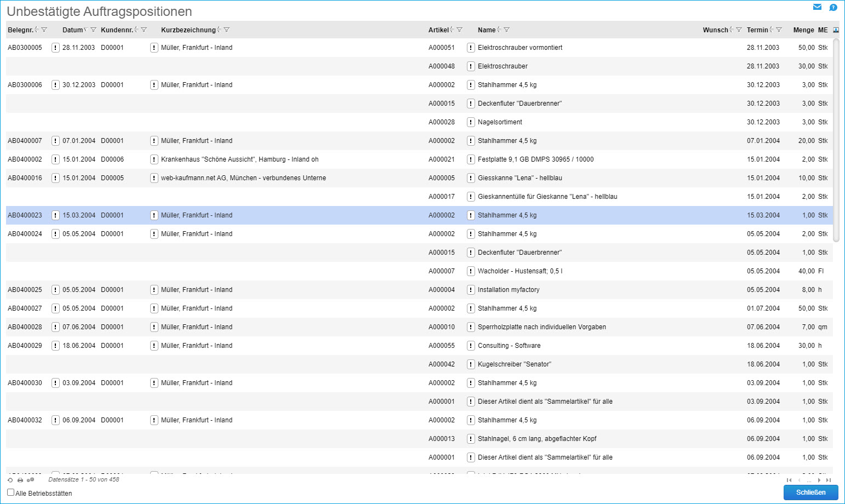845x504 pixels.
Task: Click info icon beside article A000051
Action: pos(471,48)
